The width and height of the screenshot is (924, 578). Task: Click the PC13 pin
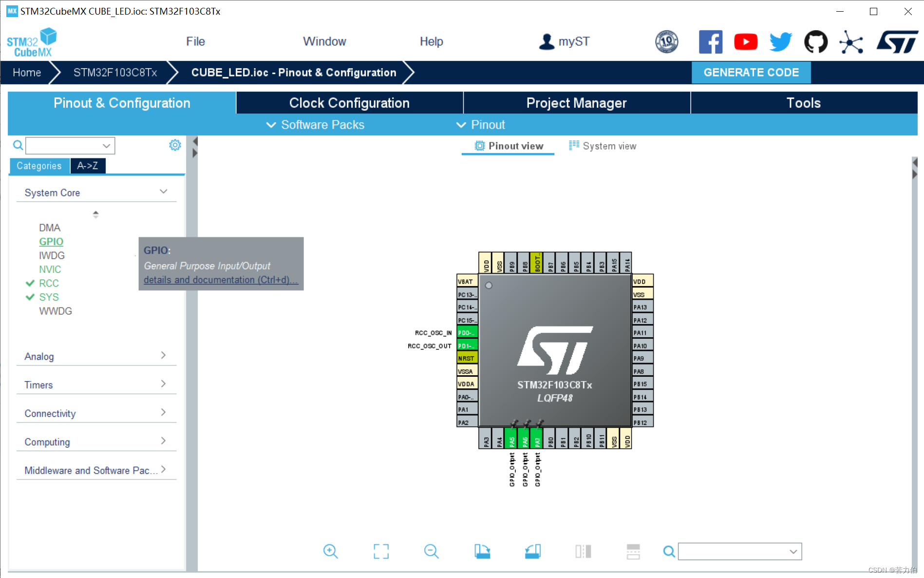tap(467, 294)
